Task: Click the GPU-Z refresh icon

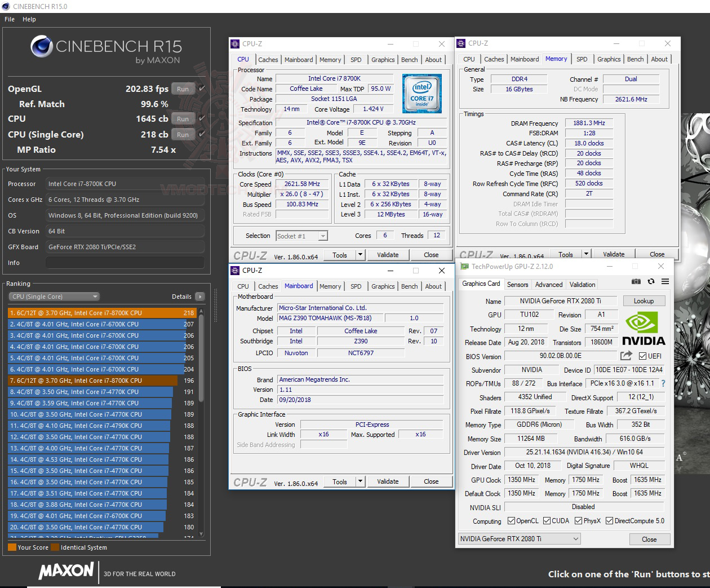Action: click(651, 281)
